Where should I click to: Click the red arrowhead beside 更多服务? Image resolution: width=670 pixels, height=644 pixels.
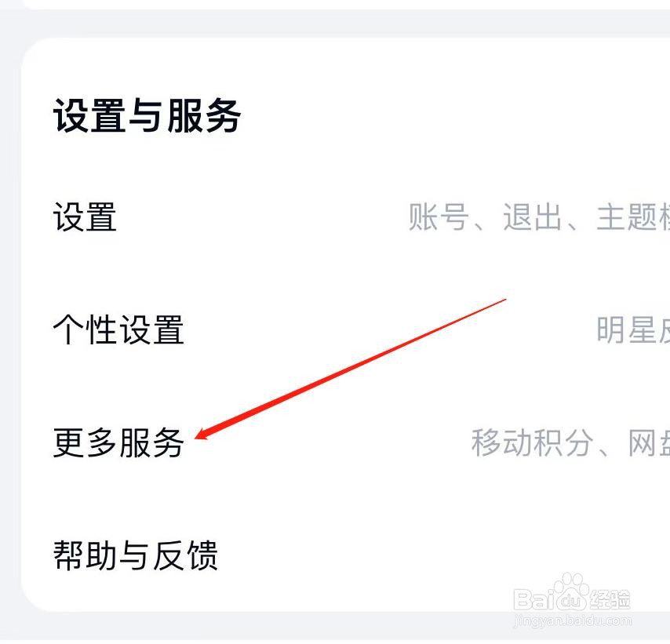coord(205,433)
